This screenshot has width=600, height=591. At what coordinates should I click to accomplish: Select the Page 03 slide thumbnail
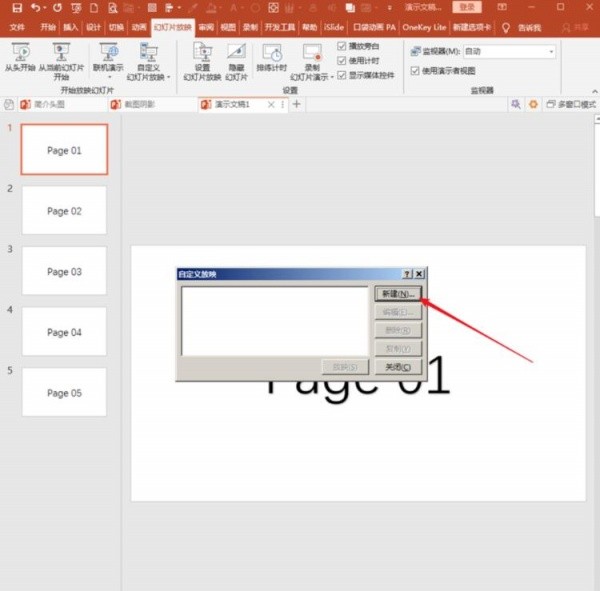point(64,271)
